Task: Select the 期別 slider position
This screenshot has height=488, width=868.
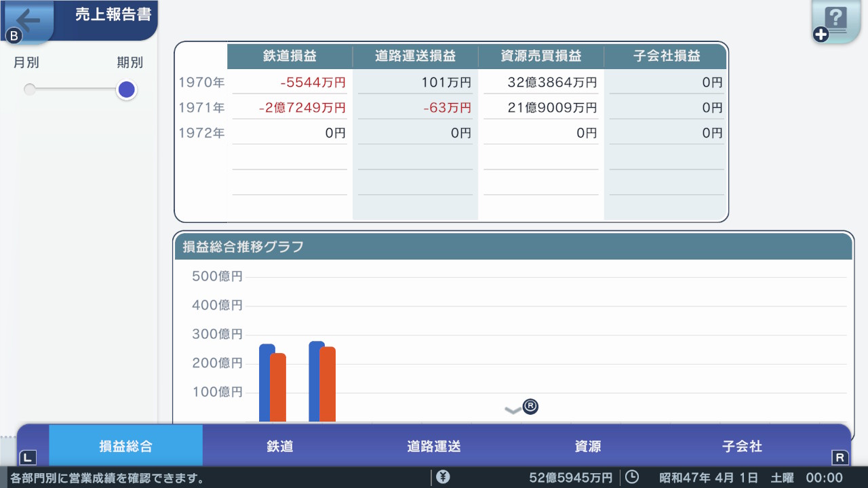Action: pyautogui.click(x=127, y=89)
